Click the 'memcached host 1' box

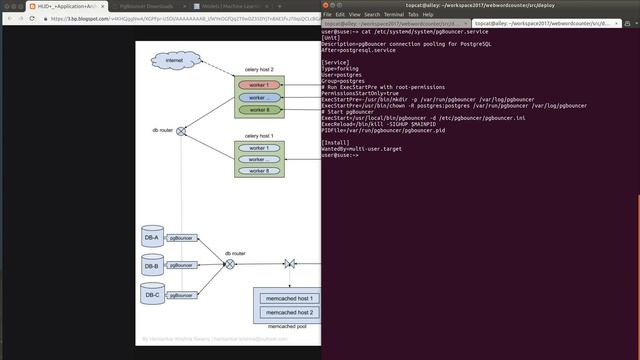click(289, 299)
